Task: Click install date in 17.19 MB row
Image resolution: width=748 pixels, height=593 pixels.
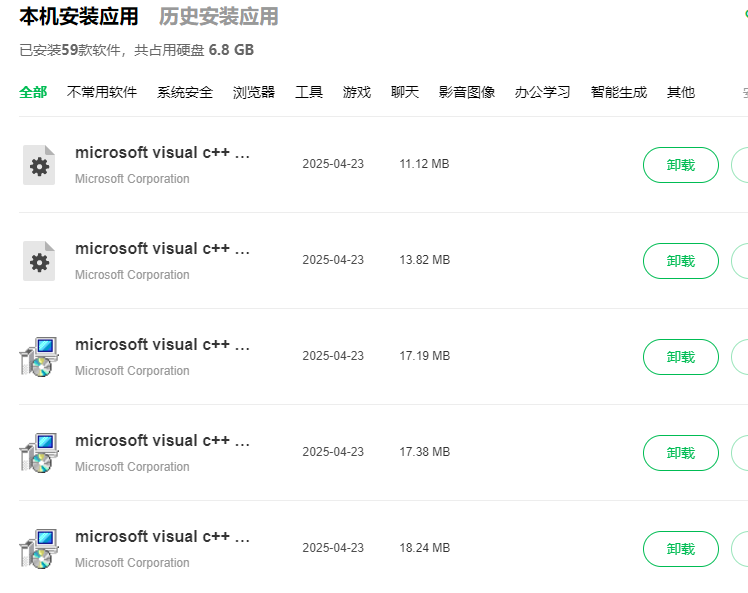Action: coord(333,355)
